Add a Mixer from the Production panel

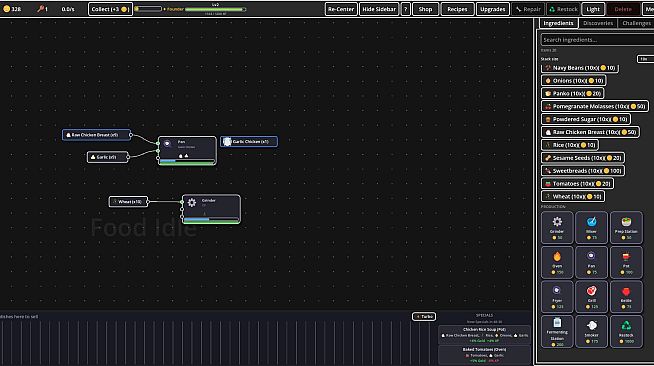(591, 227)
